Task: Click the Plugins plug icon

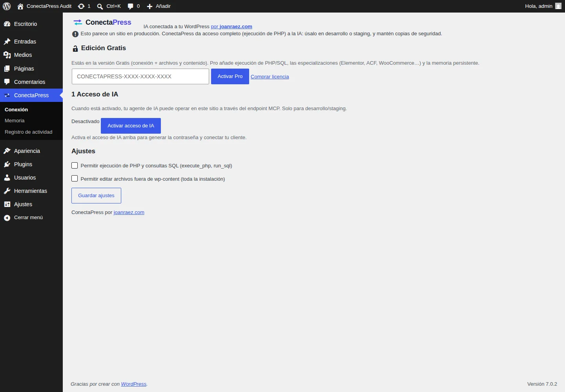Action: click(7, 164)
